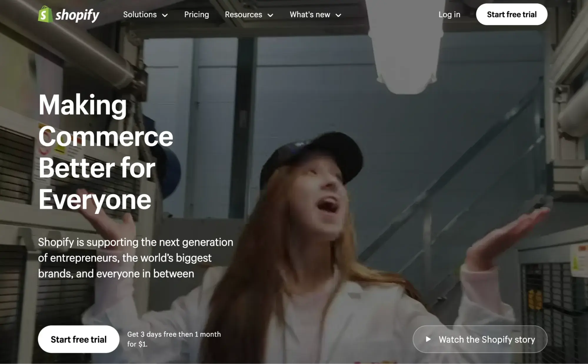Screen dimensions: 588x364
Task: Click the play triangle icon in story button
Action: pyautogui.click(x=428, y=339)
